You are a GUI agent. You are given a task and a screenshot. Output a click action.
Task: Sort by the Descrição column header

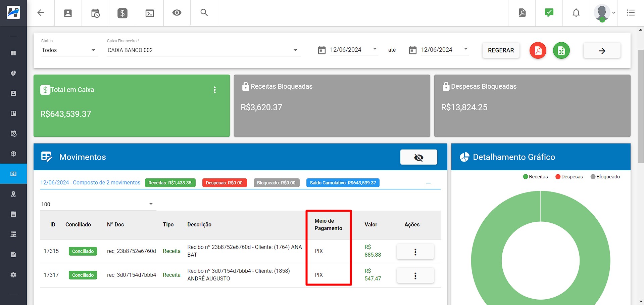(199, 224)
